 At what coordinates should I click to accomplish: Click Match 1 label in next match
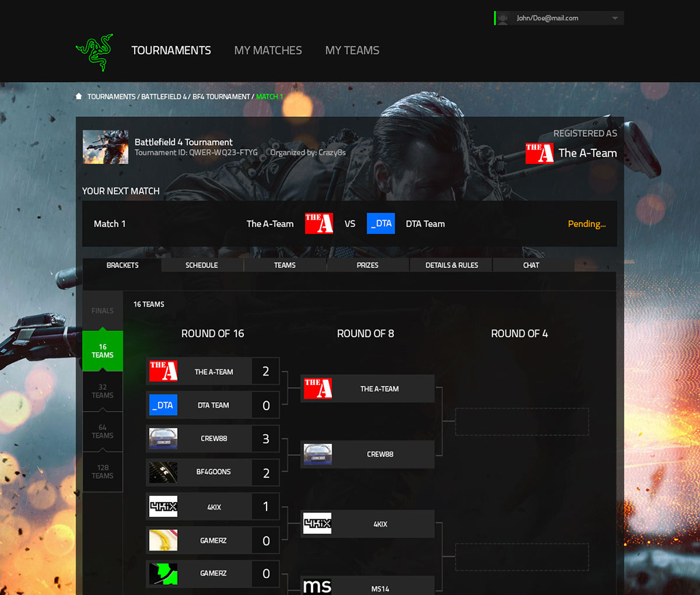109,224
